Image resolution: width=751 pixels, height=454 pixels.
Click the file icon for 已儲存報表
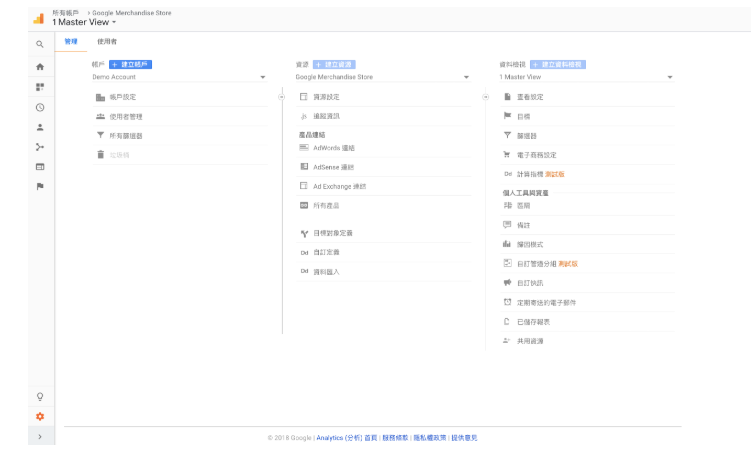tap(507, 321)
